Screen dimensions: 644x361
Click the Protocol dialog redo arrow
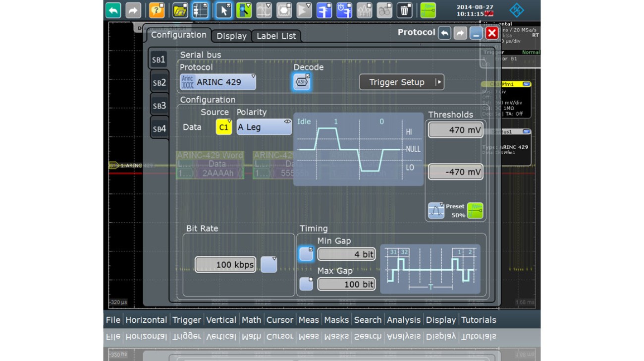click(x=460, y=33)
